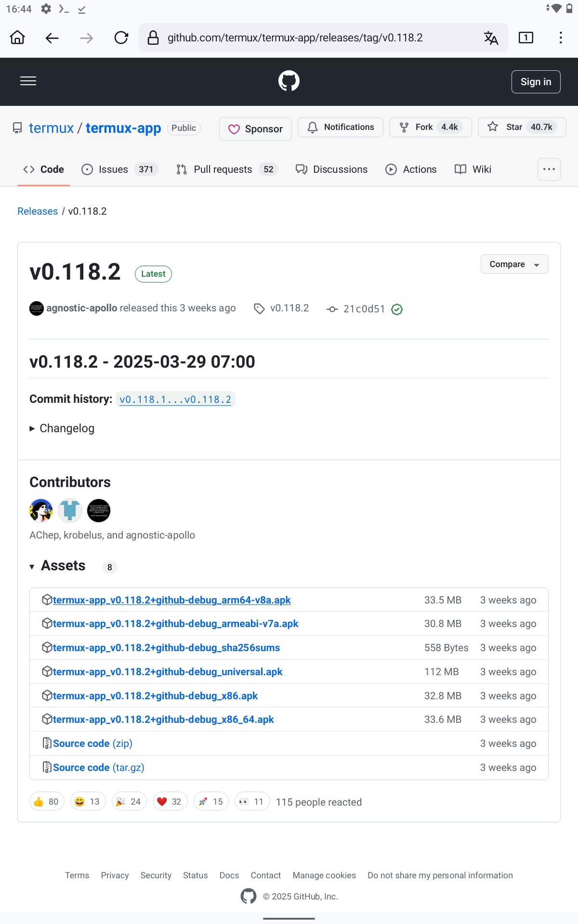The width and height of the screenshot is (578, 924).
Task: Download the debug_universal.apk asset
Action: click(x=168, y=672)
